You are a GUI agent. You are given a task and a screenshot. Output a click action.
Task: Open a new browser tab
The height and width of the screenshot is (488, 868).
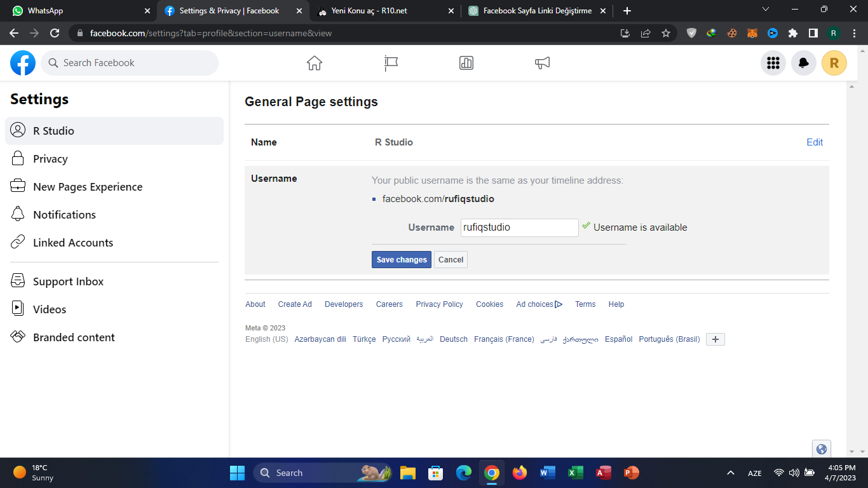click(x=627, y=11)
